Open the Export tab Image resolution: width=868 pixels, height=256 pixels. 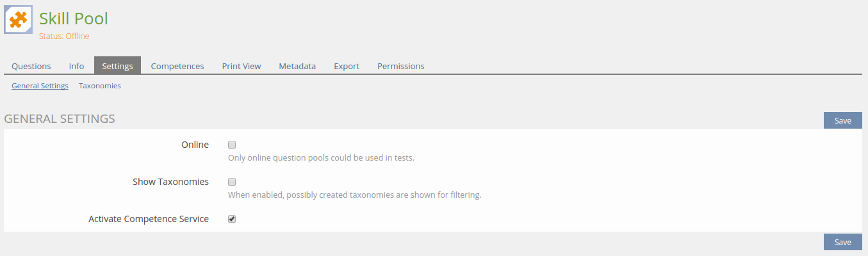click(347, 66)
